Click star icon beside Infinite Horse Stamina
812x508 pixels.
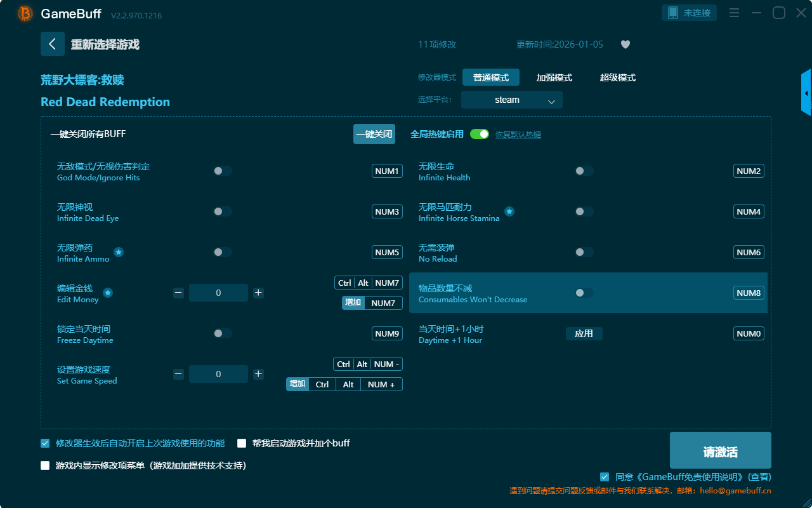pyautogui.click(x=509, y=211)
